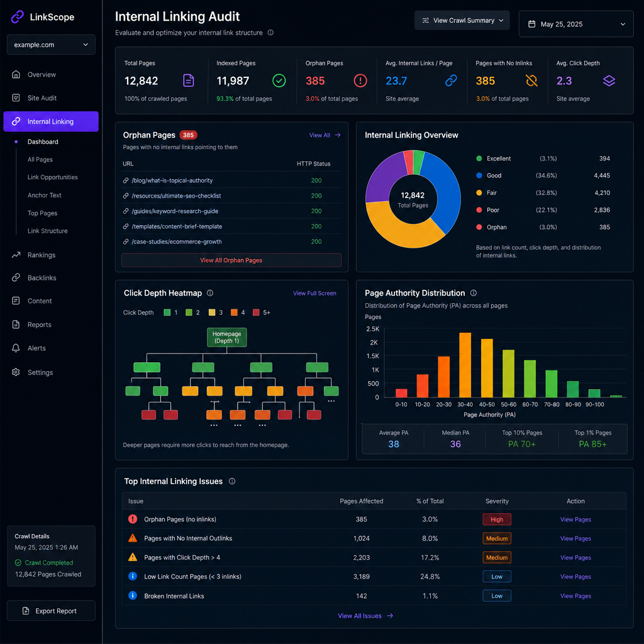Click the Content document icon
The height and width of the screenshot is (644, 644).
(x=16, y=301)
